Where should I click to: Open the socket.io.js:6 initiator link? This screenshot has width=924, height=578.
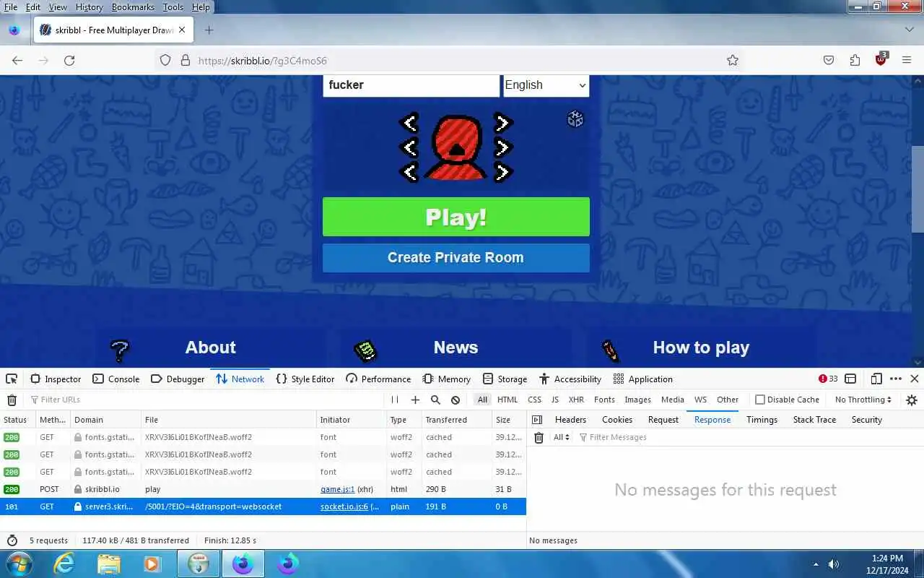point(344,506)
